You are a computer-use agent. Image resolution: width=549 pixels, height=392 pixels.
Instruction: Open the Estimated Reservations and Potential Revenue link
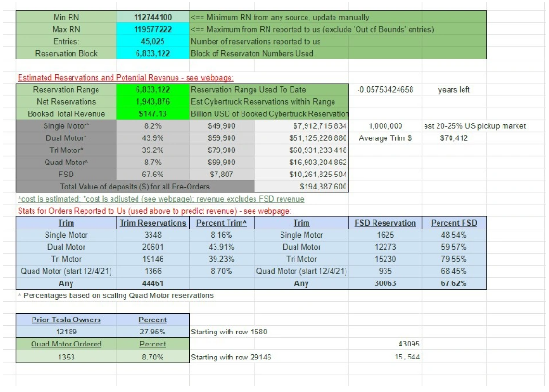125,78
